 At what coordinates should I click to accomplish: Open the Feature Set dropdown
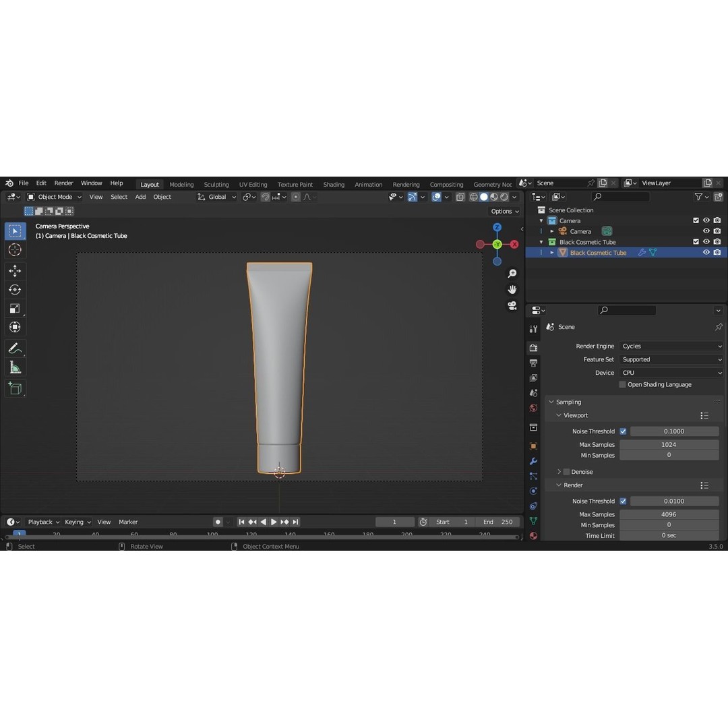pos(671,359)
